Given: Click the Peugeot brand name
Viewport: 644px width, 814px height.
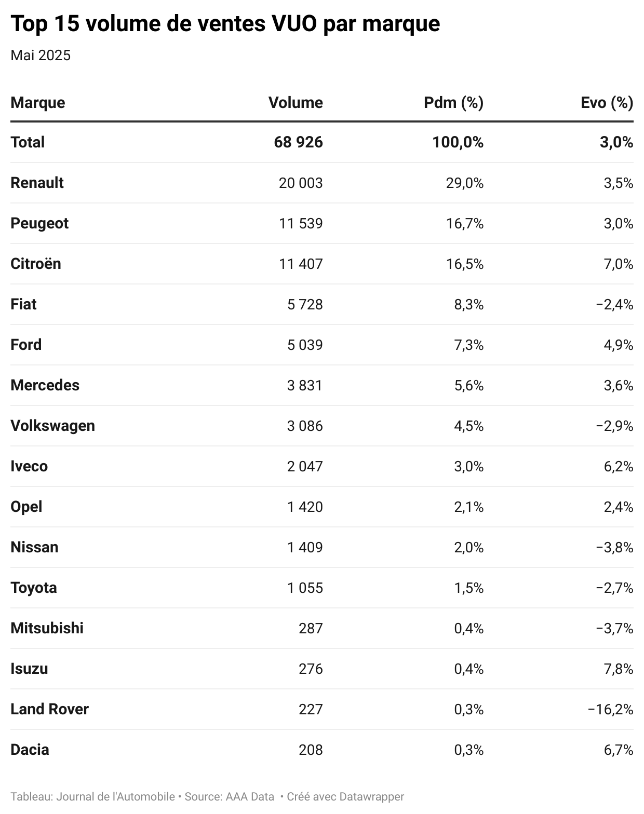Looking at the screenshot, I should pos(39,223).
